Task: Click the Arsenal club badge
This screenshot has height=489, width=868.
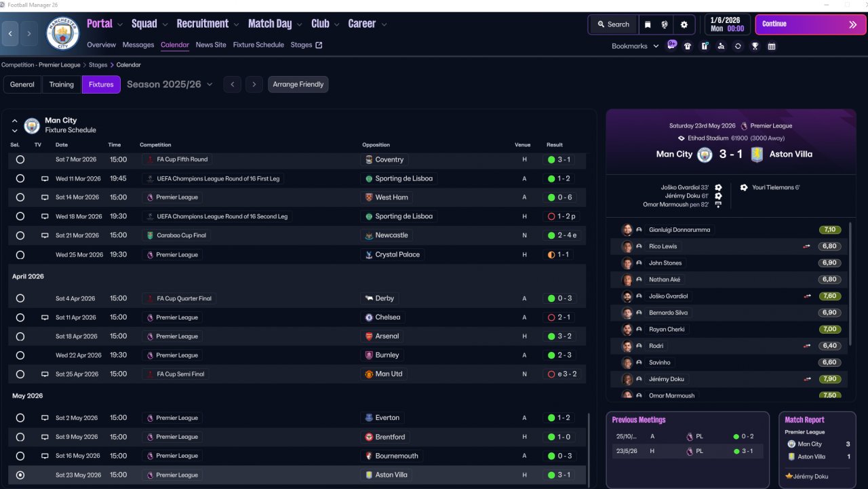Action: 369,336
